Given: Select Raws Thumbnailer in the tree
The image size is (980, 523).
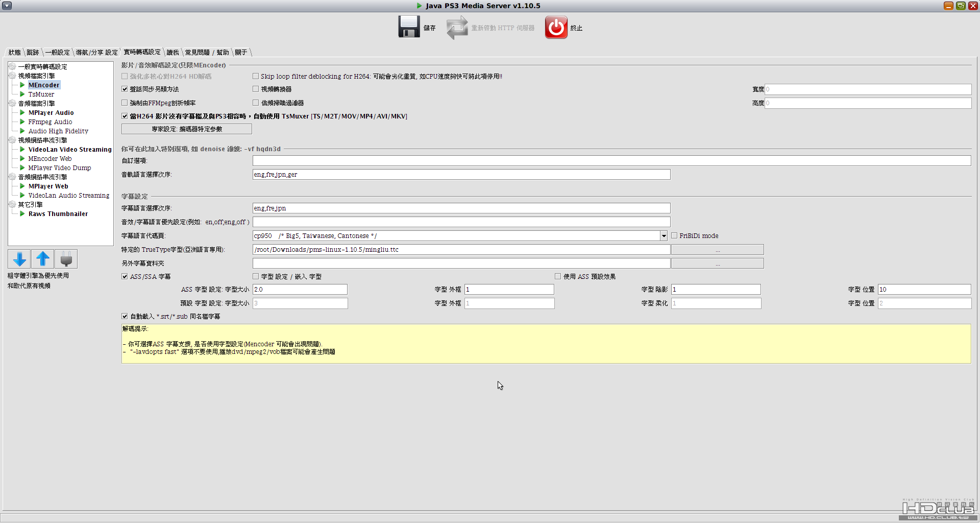Looking at the screenshot, I should pyautogui.click(x=58, y=213).
